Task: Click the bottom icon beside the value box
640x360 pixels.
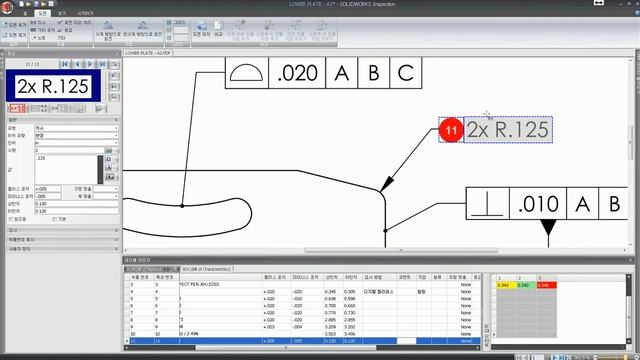Action: (x=109, y=177)
